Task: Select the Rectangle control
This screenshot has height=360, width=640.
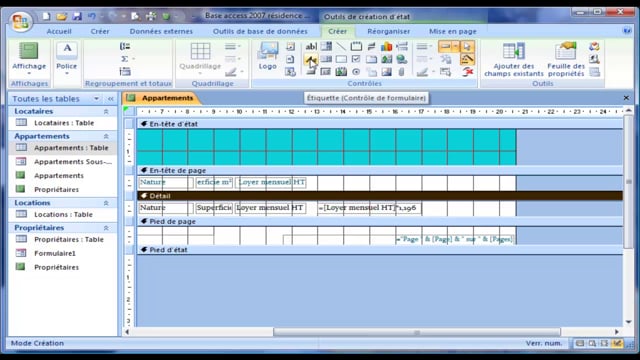Action: (341, 60)
